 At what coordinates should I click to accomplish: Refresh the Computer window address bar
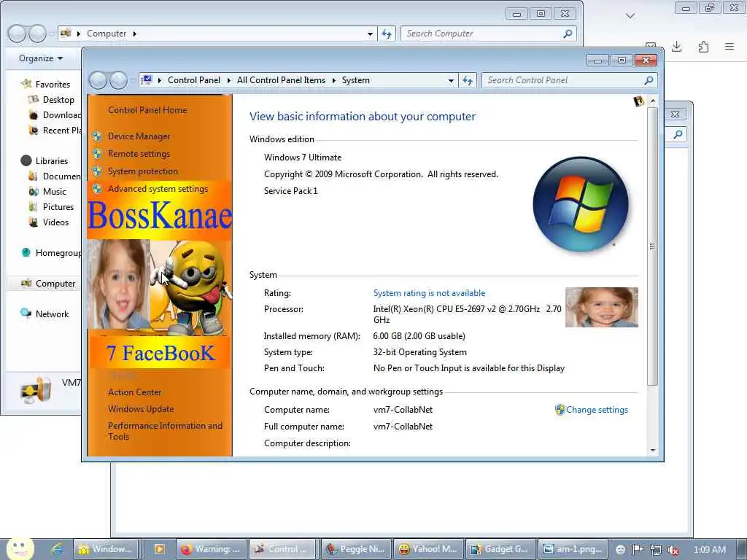click(x=387, y=34)
